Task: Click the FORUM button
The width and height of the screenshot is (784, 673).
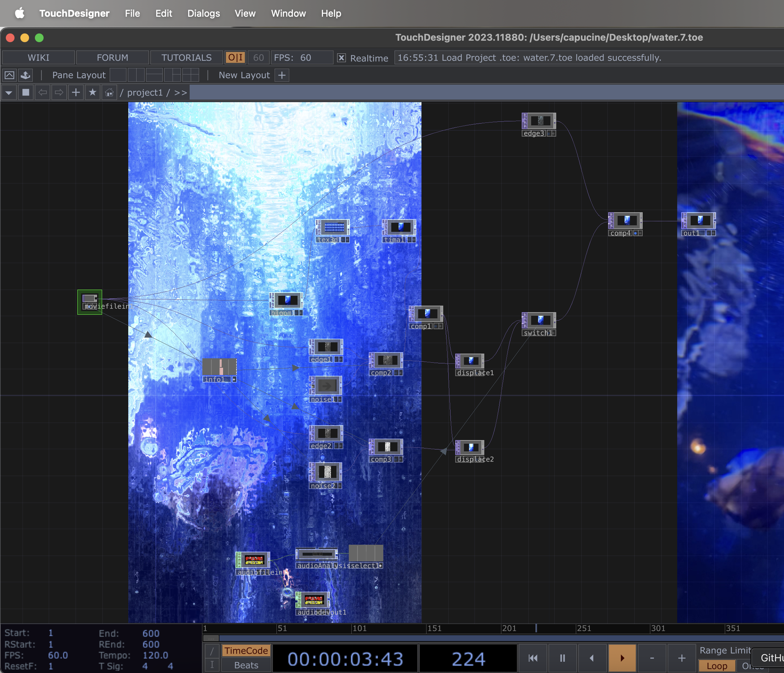Action: pos(112,57)
